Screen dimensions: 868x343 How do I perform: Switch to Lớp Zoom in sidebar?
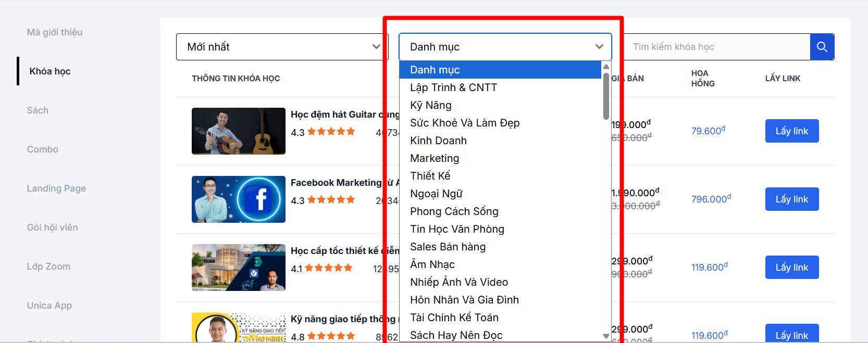48,266
